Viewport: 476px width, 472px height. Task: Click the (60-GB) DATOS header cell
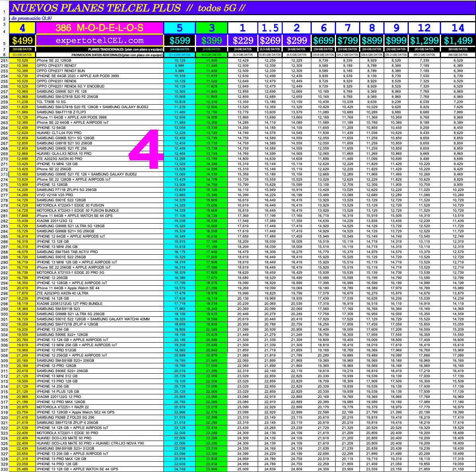(x=458, y=49)
